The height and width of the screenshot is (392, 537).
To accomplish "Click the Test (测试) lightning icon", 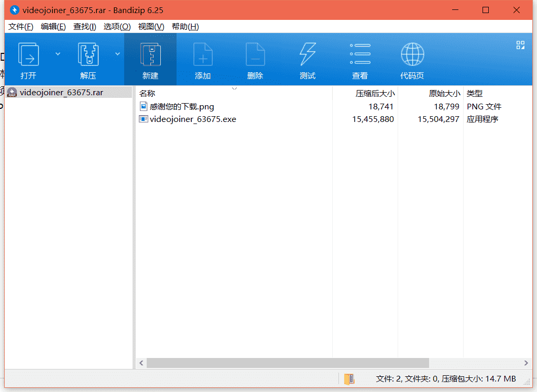I will click(x=308, y=54).
